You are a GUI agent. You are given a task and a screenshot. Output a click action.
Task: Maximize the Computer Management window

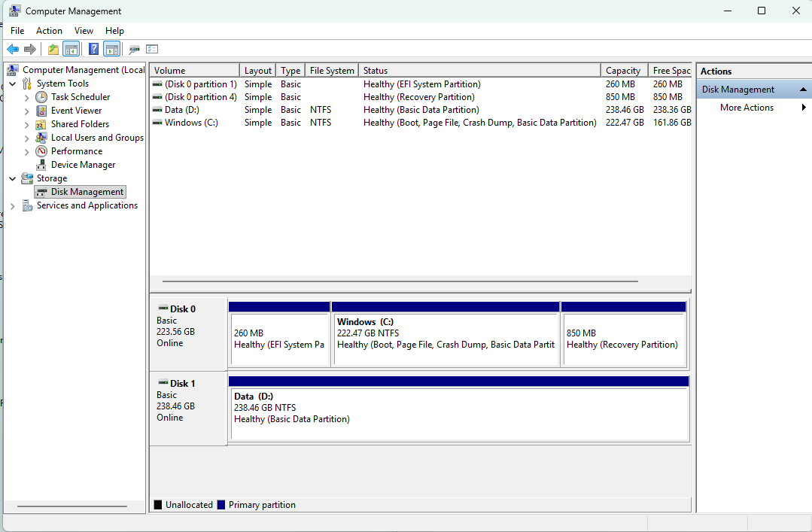pos(762,11)
